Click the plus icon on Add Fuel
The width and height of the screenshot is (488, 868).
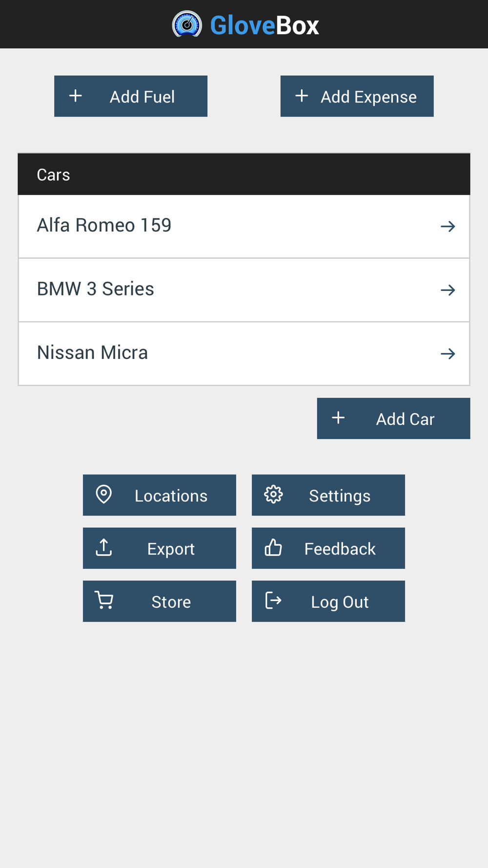(76, 96)
